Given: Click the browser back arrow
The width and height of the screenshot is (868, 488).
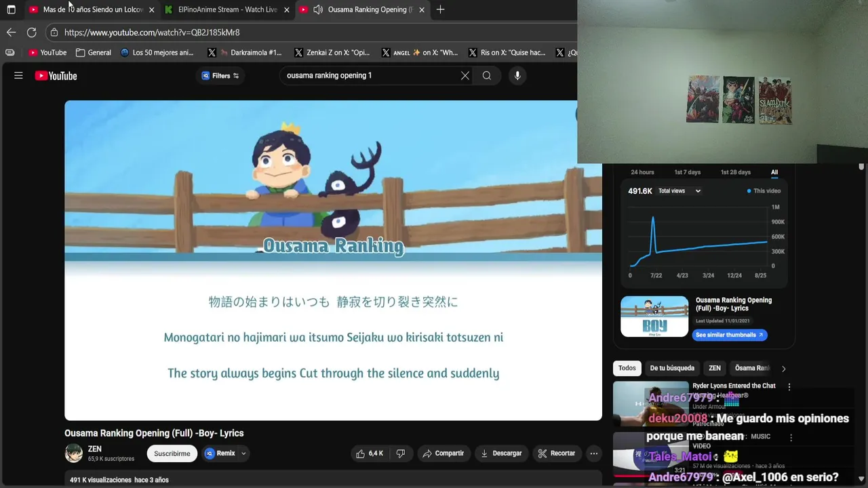Looking at the screenshot, I should point(11,33).
